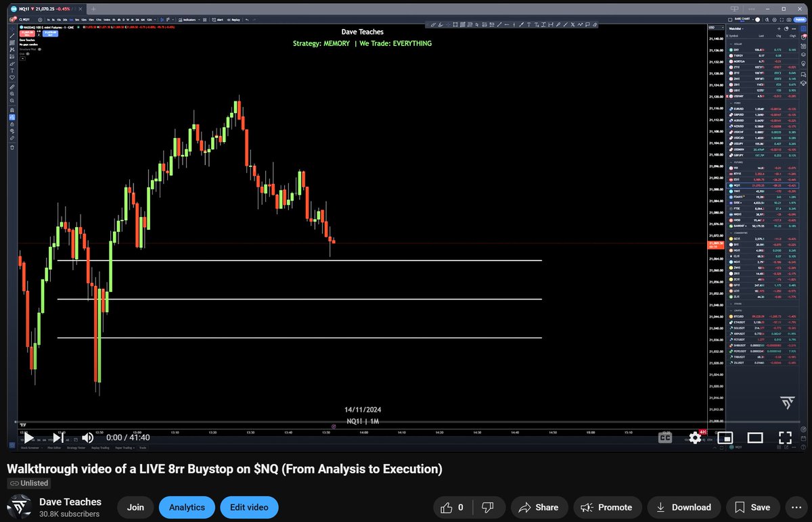This screenshot has width=812, height=522.
Task: Collapse the DOLLAR group in the watchlist
Action: tap(731, 44)
